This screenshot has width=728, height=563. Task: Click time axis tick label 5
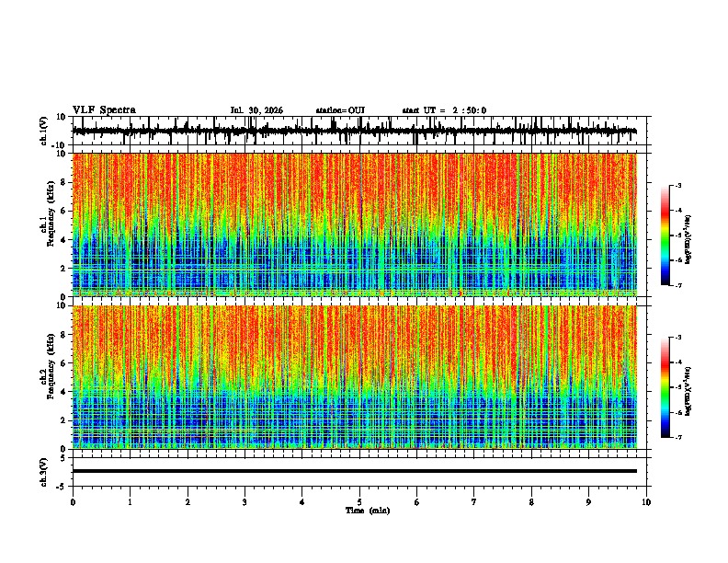tap(359, 502)
